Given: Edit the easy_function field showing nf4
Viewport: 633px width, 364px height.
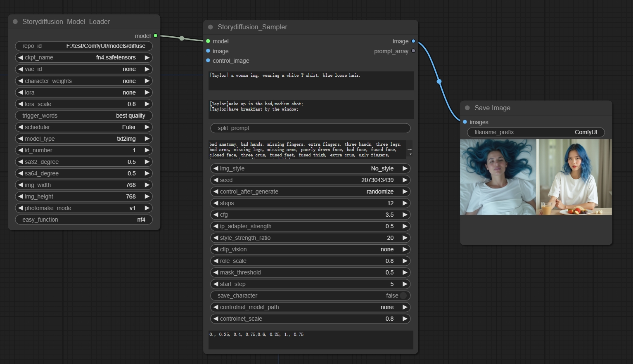Looking at the screenshot, I should click(84, 220).
